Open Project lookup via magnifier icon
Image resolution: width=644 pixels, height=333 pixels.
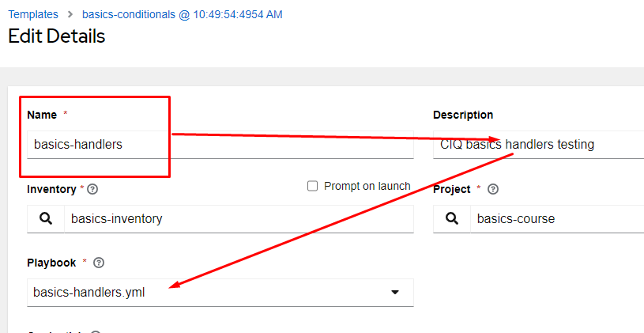click(452, 219)
